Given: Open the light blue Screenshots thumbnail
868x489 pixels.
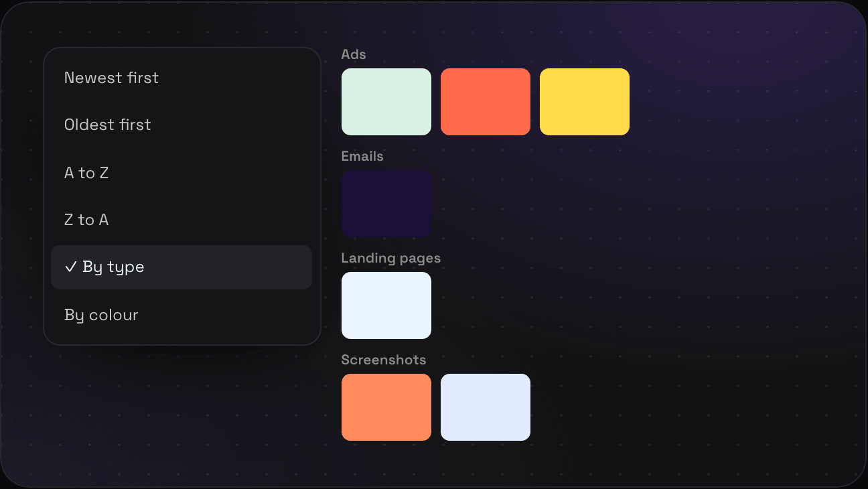Looking at the screenshot, I should coord(486,407).
